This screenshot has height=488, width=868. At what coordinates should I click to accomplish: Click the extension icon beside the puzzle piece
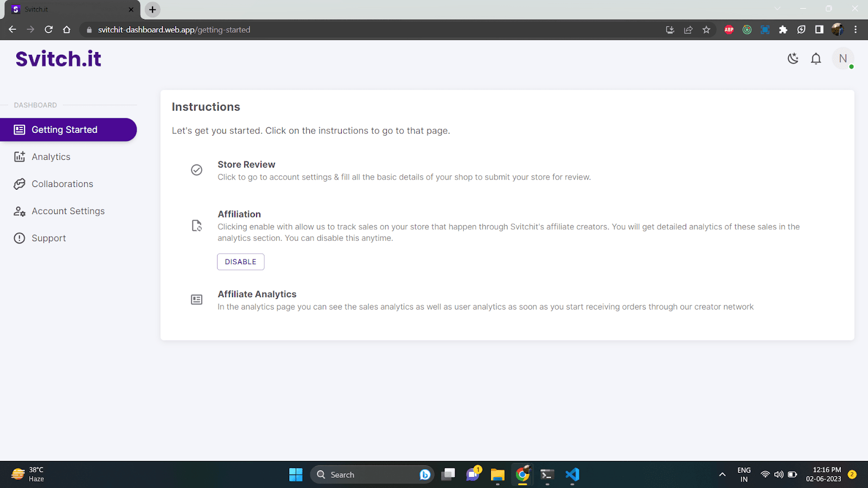click(x=801, y=30)
